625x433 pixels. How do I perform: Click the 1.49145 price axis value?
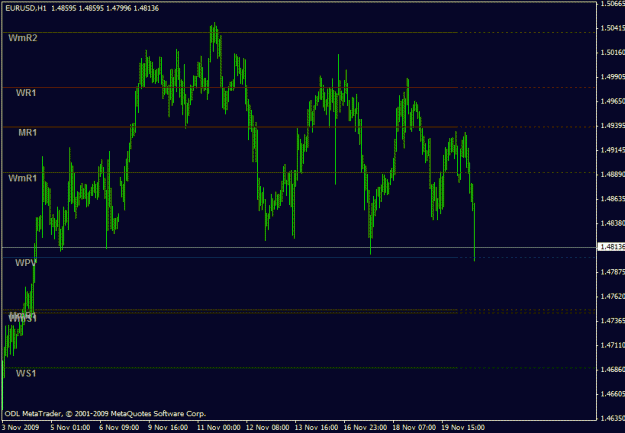613,150
